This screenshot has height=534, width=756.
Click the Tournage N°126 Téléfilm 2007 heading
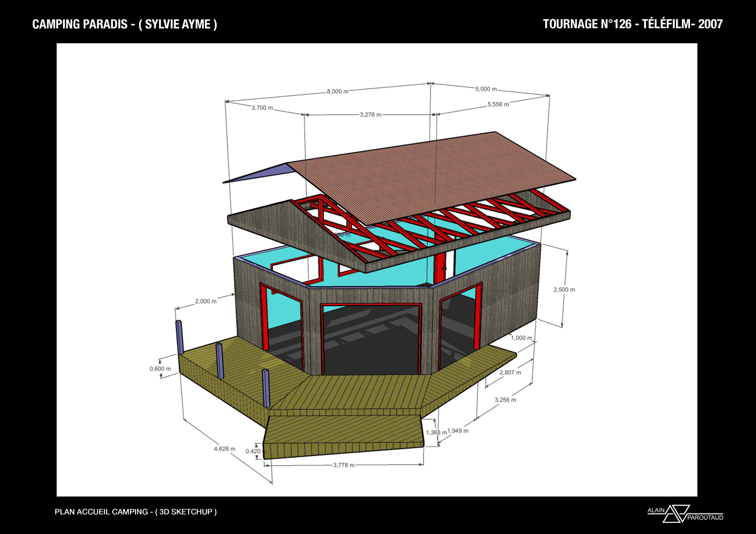point(633,24)
